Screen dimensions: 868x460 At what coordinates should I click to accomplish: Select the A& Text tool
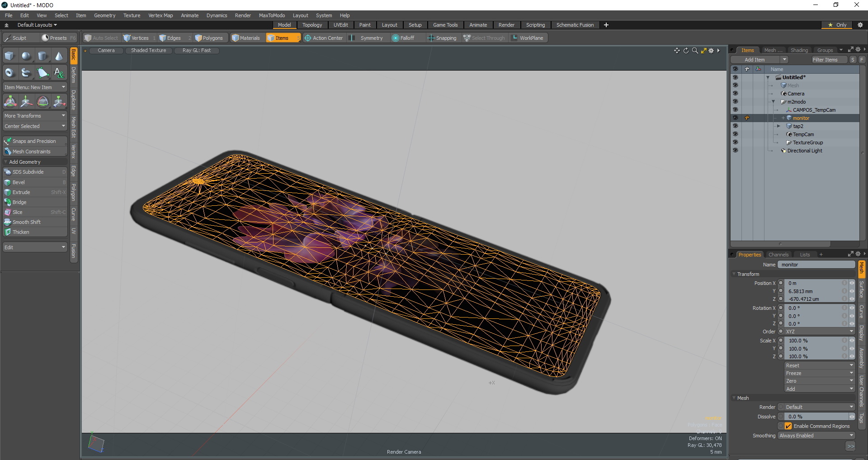[59, 72]
